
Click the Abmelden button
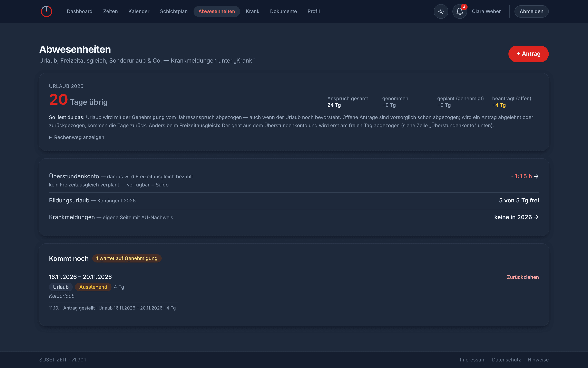(x=531, y=11)
